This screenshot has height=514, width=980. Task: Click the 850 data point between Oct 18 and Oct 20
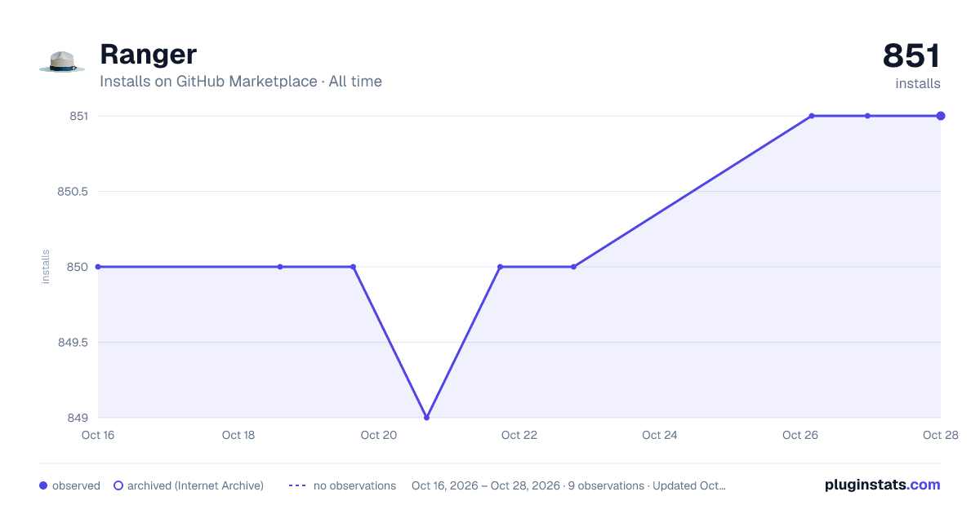pos(280,267)
